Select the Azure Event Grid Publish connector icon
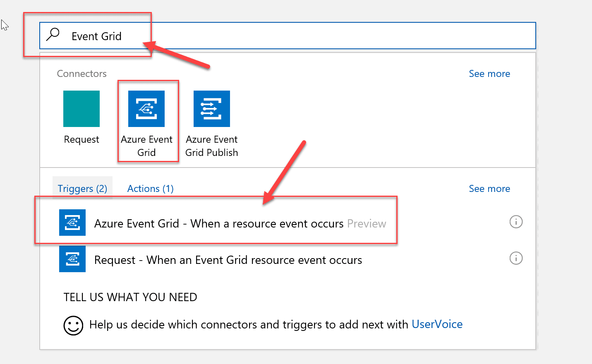 pyautogui.click(x=212, y=109)
